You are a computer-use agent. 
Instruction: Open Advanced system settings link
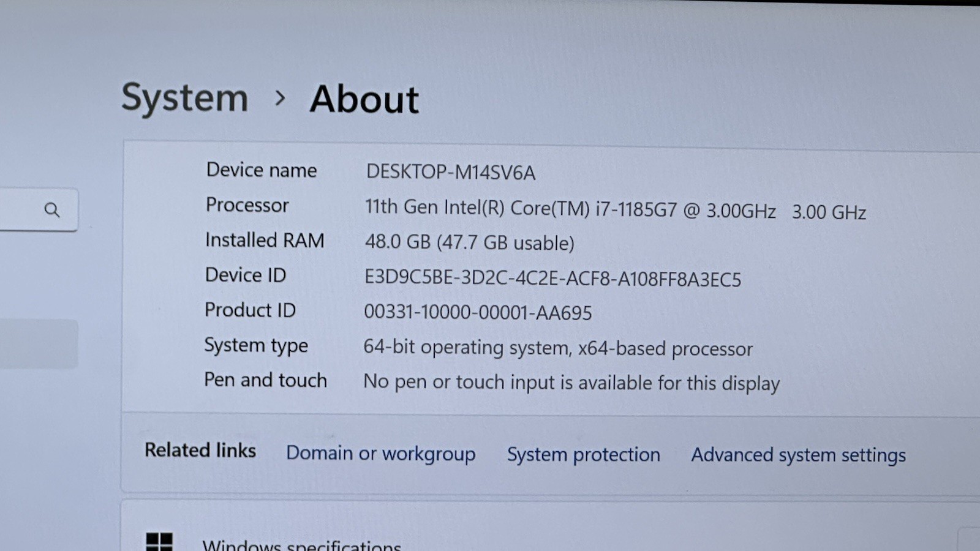pos(798,455)
